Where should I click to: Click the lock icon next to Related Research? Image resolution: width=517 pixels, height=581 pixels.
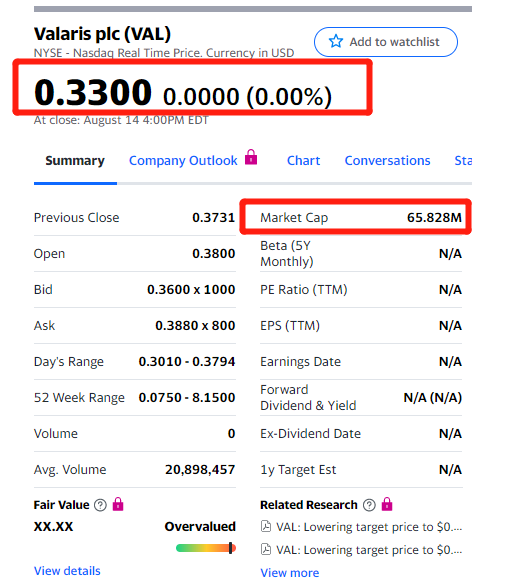(x=387, y=504)
